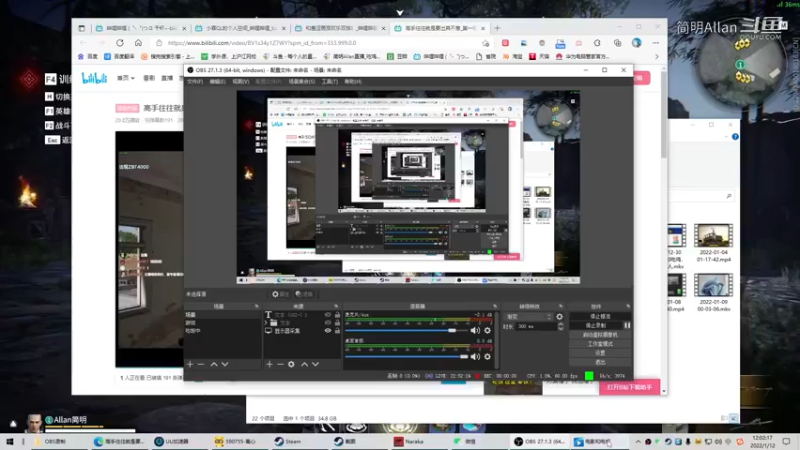Expand the bookmarks bar overflow chevron
The height and width of the screenshot is (450, 800).
click(x=657, y=57)
